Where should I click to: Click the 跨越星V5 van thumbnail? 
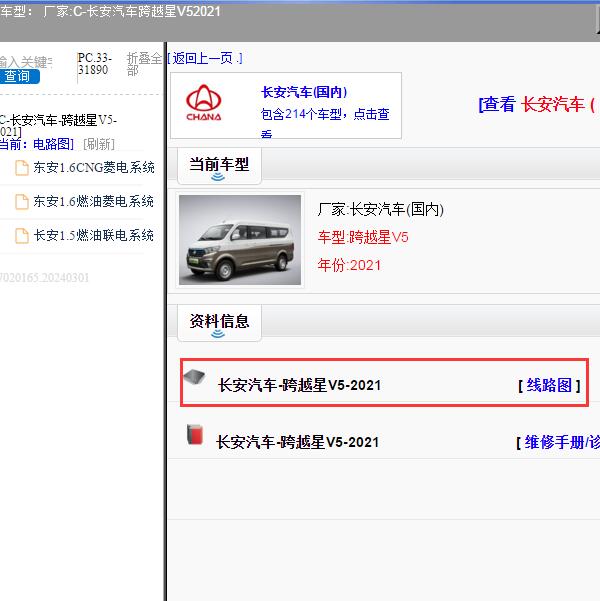[240, 240]
